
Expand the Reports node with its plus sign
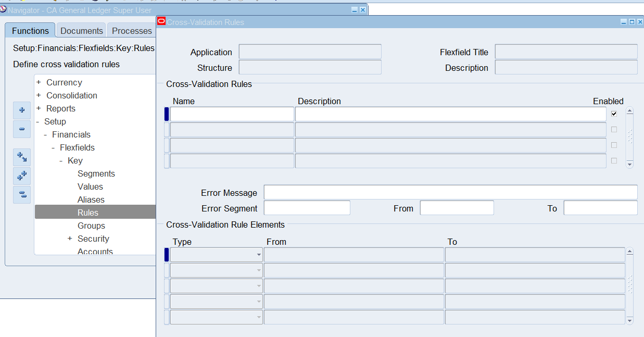[x=39, y=108]
